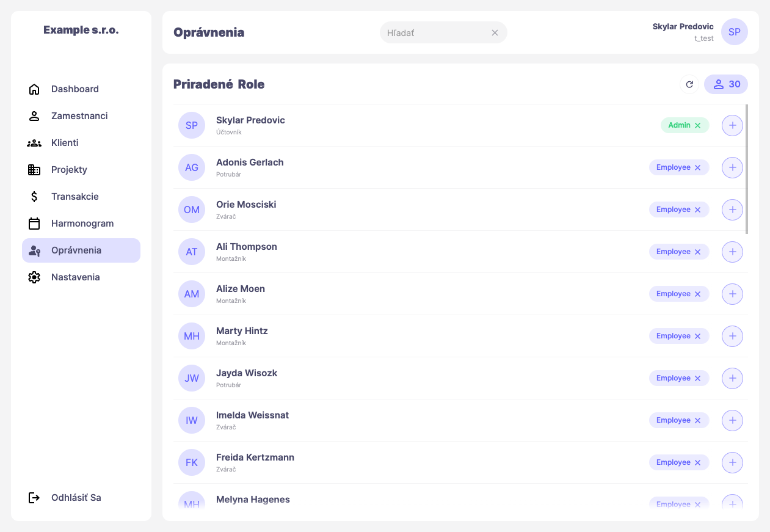Add a role to Marty Hintz

(732, 336)
